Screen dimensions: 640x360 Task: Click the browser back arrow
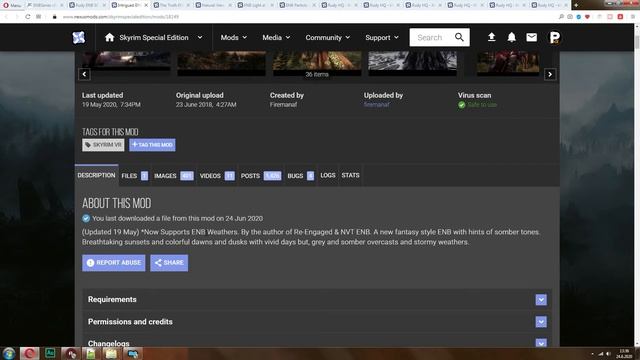[6, 17]
